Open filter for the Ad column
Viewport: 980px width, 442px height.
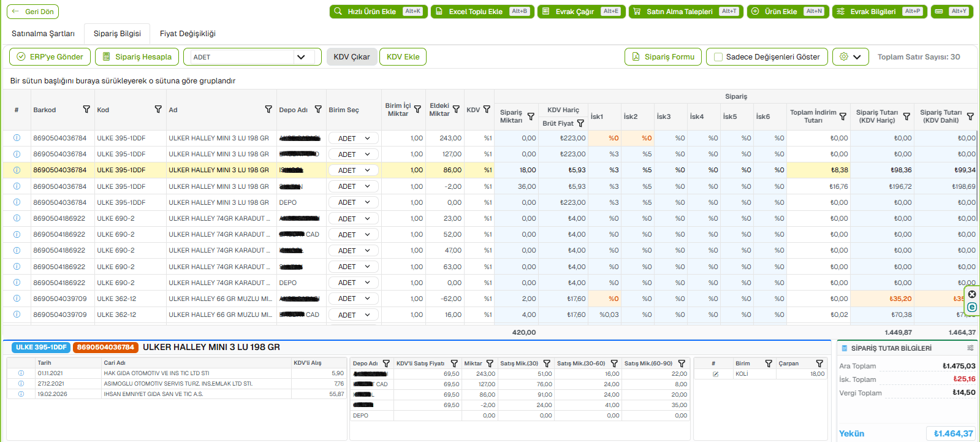tap(268, 109)
